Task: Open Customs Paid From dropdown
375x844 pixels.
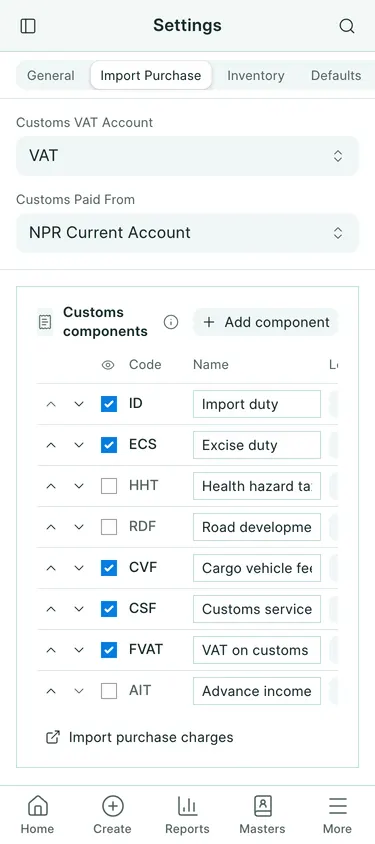Action: [x=187, y=233]
